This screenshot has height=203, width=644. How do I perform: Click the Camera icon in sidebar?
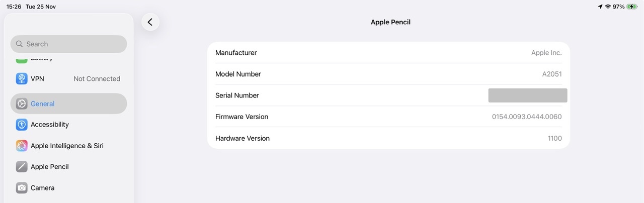coord(22,188)
